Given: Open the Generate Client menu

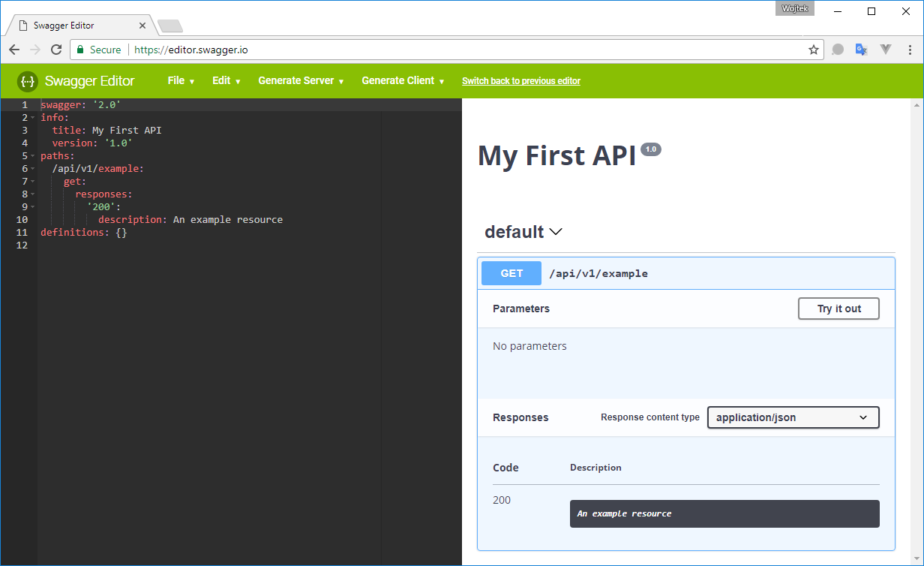Looking at the screenshot, I should pyautogui.click(x=403, y=81).
